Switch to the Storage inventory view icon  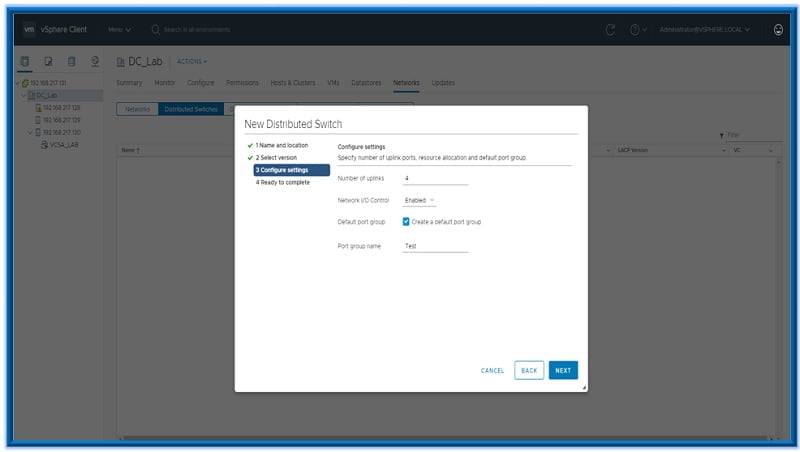[x=71, y=62]
